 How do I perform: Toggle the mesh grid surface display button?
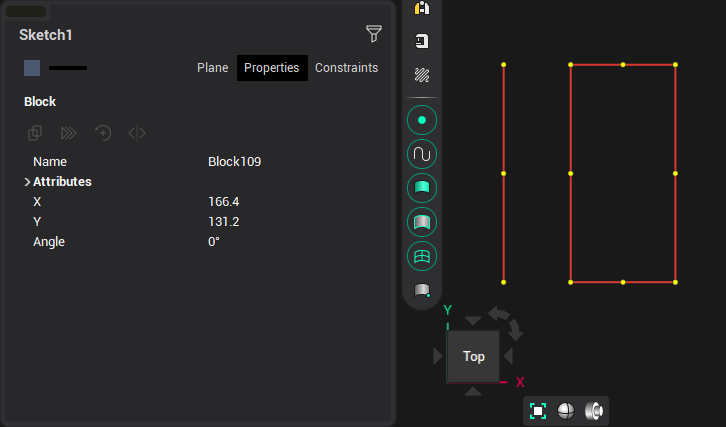(422, 256)
